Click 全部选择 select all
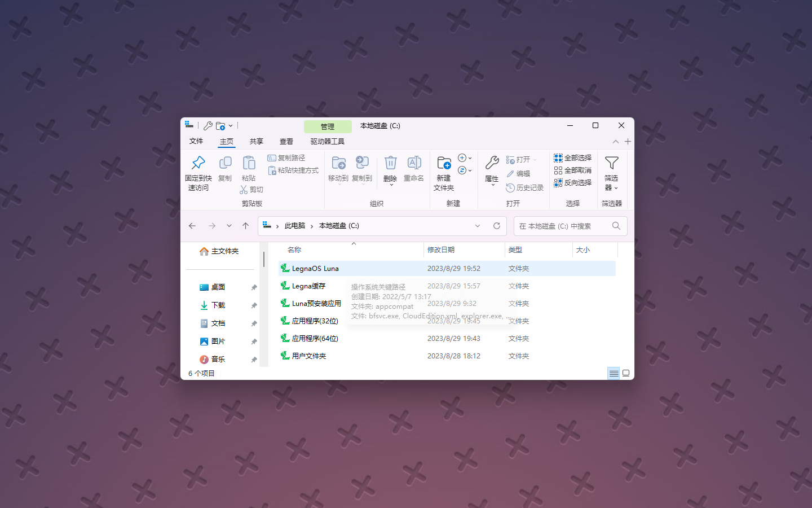The width and height of the screenshot is (812, 508). tap(572, 158)
